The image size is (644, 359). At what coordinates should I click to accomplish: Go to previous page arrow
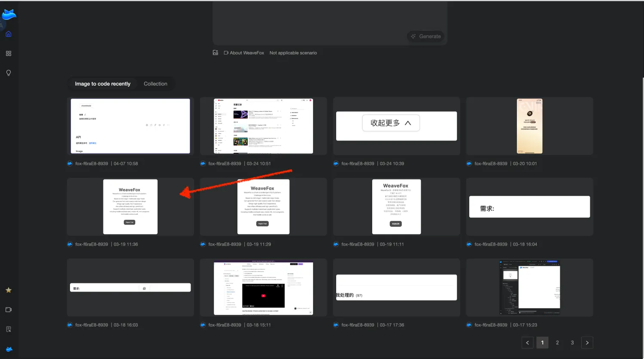coord(528,343)
